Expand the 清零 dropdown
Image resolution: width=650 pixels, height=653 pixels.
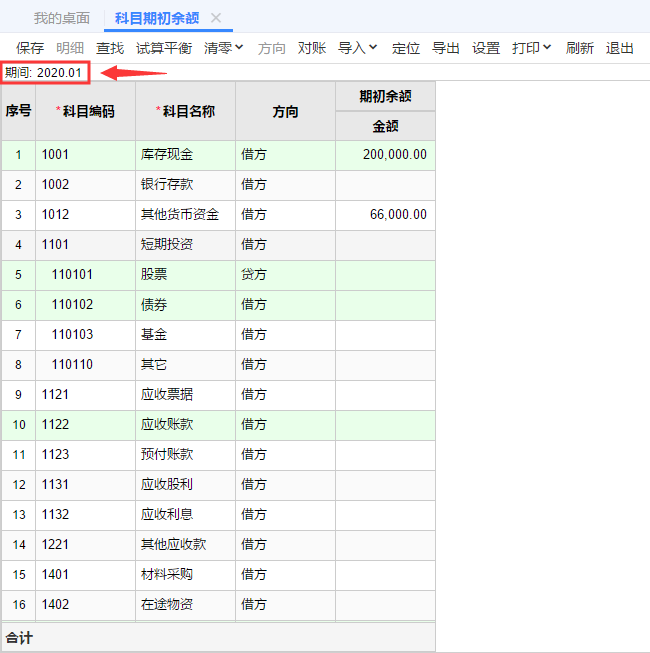(x=224, y=48)
